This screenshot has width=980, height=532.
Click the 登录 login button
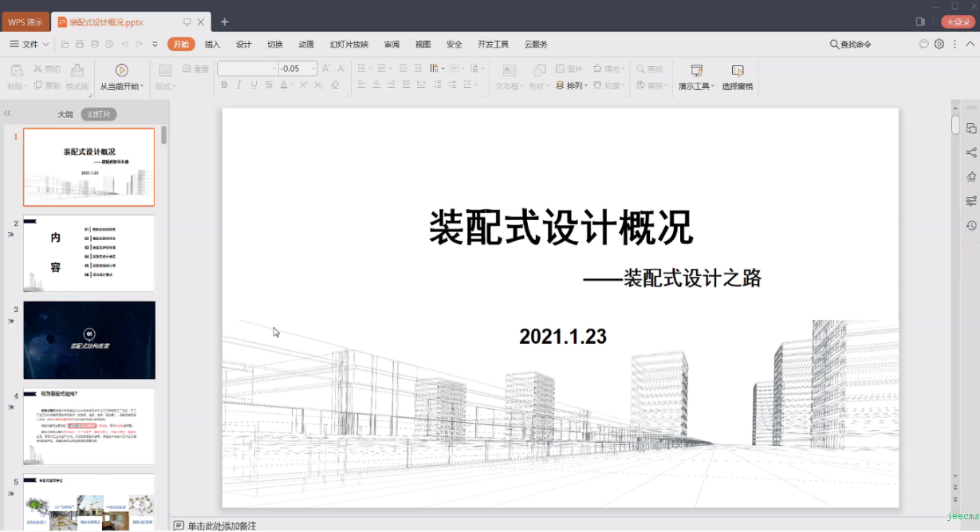pyautogui.click(x=956, y=22)
